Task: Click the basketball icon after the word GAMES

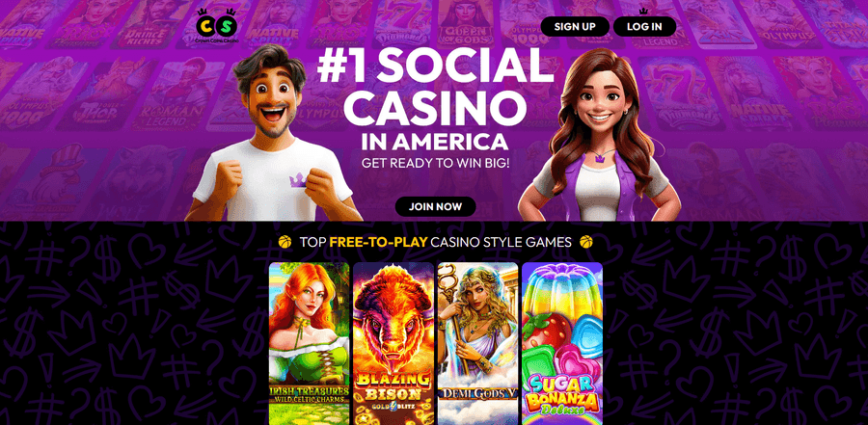Action: point(585,242)
